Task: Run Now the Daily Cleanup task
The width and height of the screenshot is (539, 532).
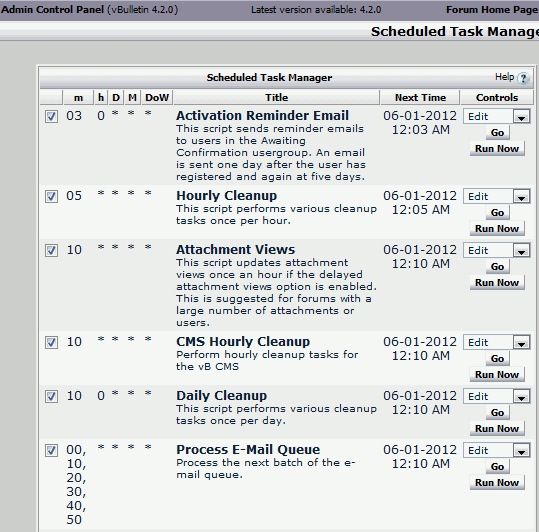Action: tap(497, 429)
